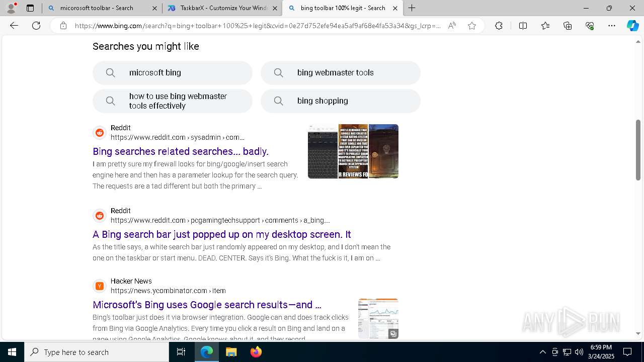Show hidden system tray icons chevron
Viewport: 644px width, 362px height.
542,352
